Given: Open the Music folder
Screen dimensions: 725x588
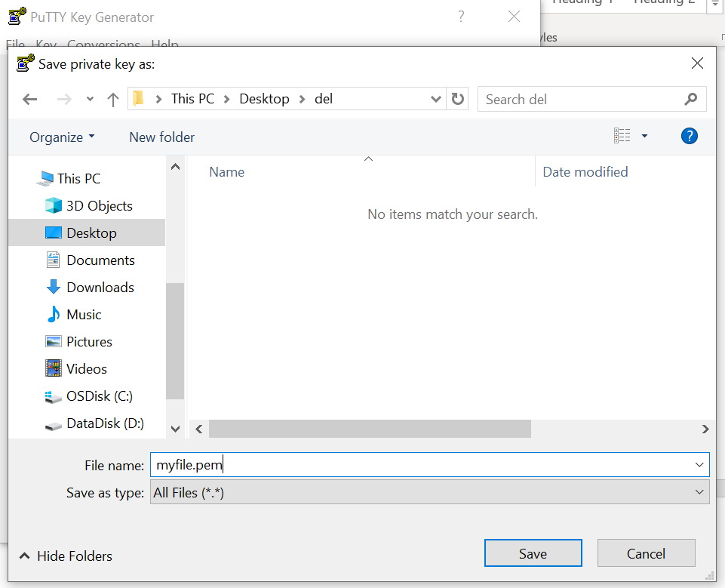Looking at the screenshot, I should click(83, 315).
